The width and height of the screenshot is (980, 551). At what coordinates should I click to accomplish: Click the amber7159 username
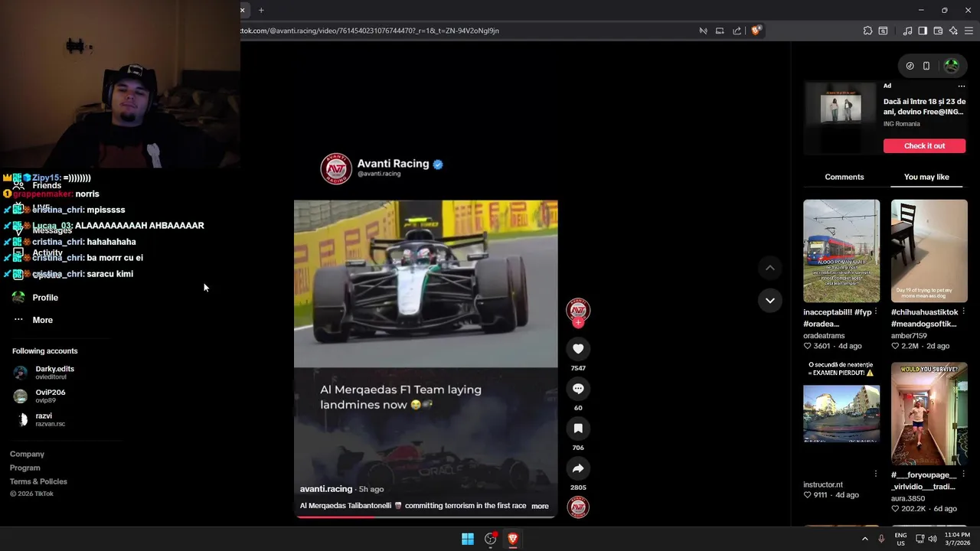(x=909, y=336)
